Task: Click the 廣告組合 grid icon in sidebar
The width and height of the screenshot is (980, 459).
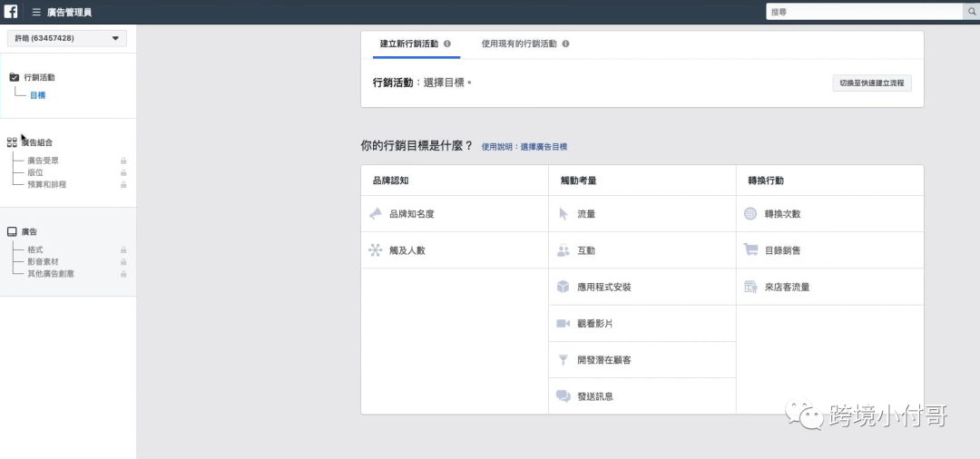Action: (12, 142)
